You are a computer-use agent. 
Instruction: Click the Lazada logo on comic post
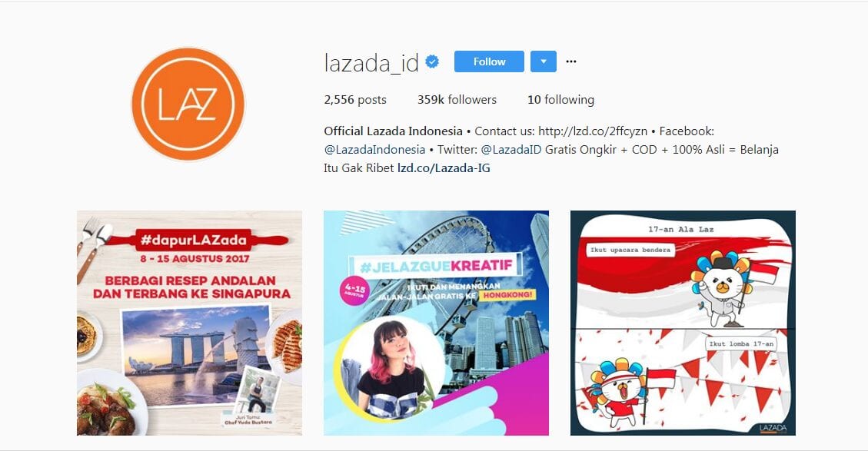coord(773,428)
